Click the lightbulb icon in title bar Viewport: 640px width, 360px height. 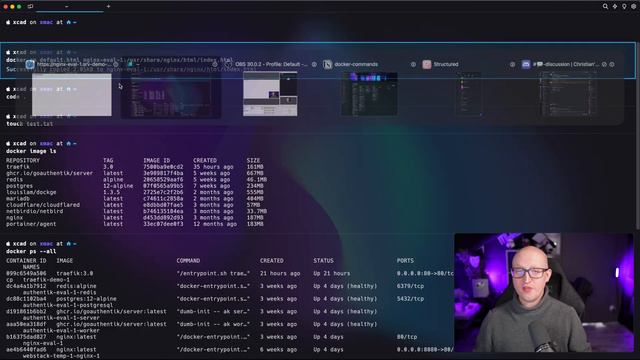(624, 6)
